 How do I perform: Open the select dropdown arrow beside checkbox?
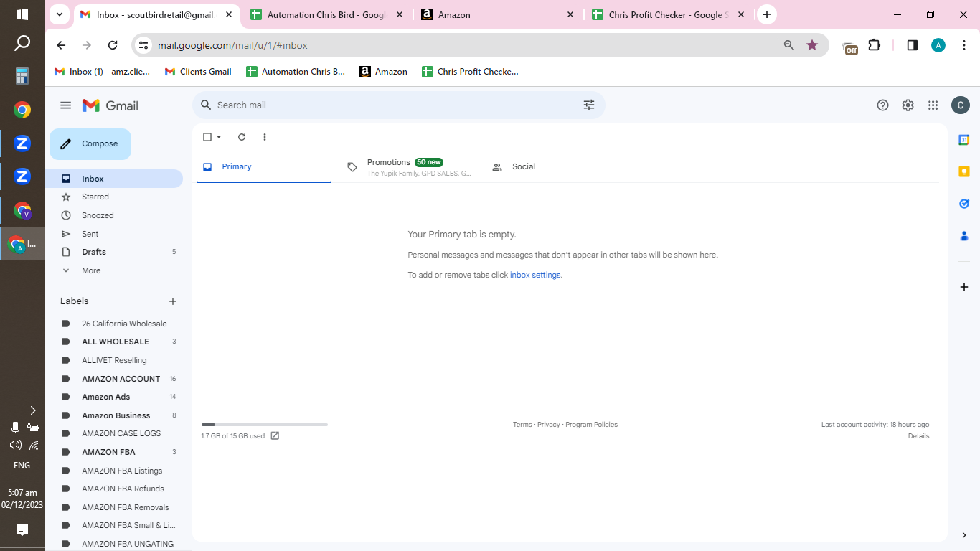coord(219,137)
